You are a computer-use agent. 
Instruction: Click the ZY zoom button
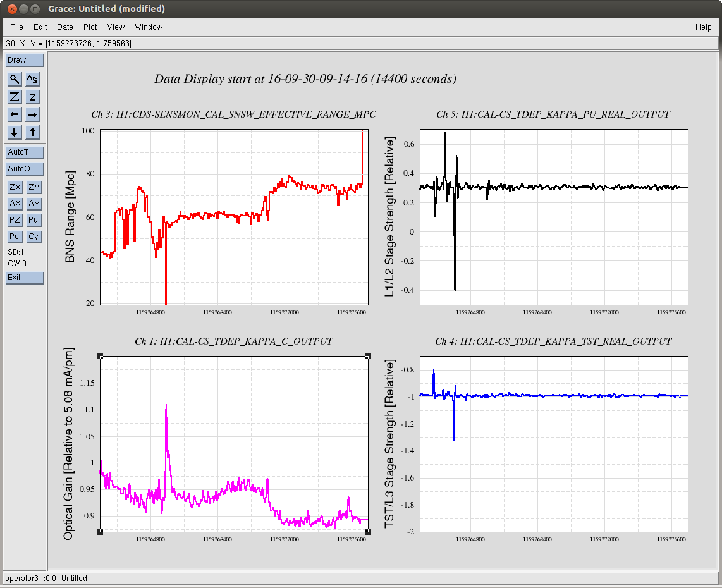(34, 187)
